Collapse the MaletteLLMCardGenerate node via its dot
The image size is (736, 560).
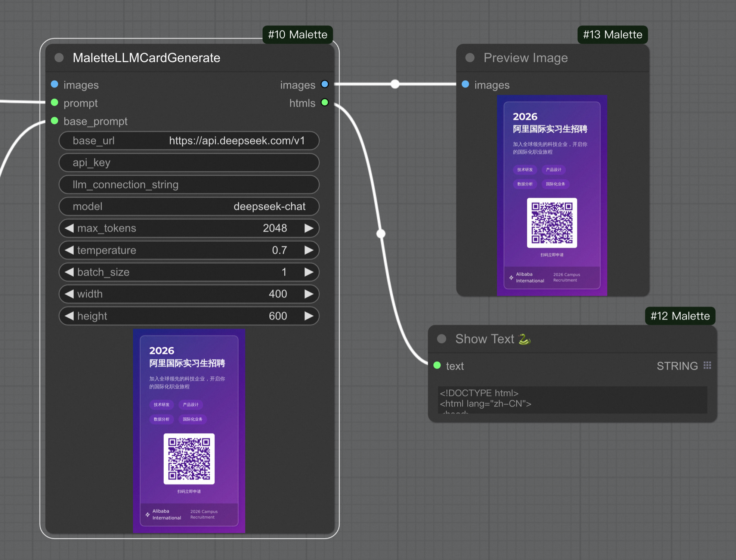59,58
